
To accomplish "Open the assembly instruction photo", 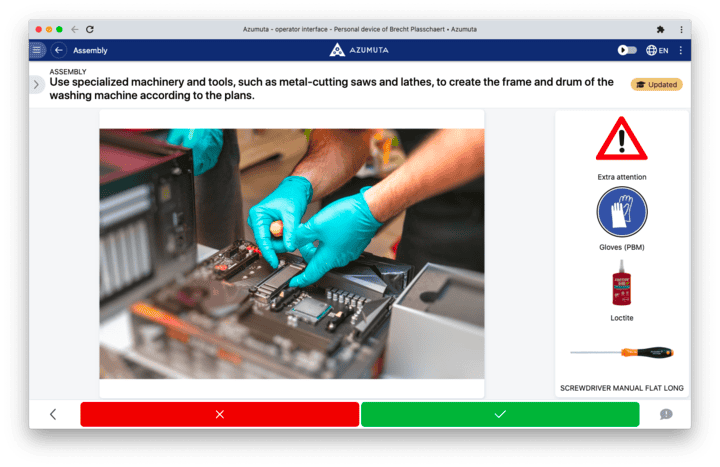I will point(292,253).
